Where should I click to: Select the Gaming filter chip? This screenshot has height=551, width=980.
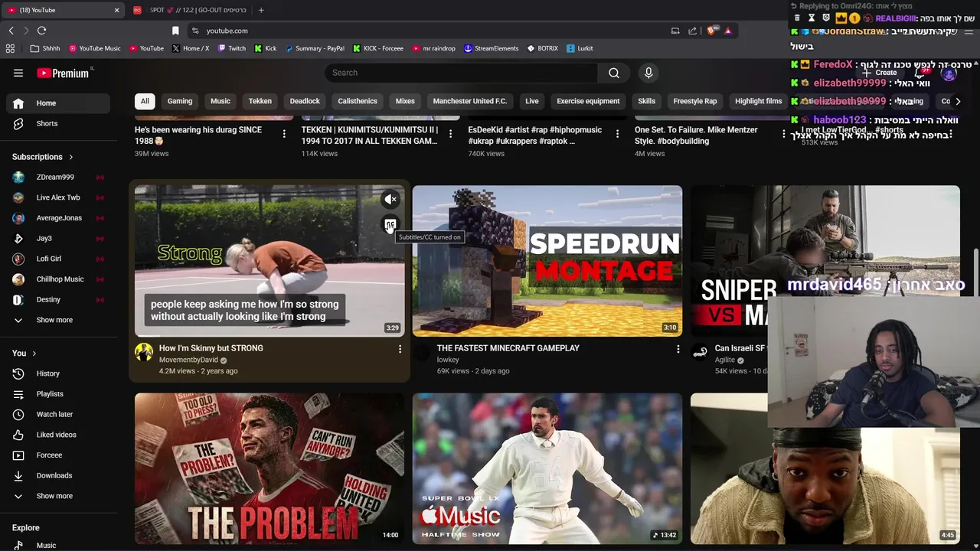[180, 101]
